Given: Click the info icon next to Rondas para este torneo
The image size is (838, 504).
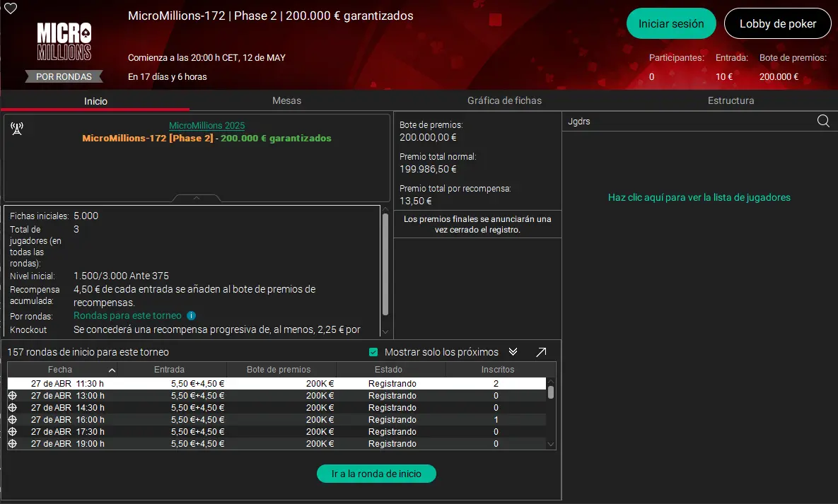Looking at the screenshot, I should tap(191, 315).
